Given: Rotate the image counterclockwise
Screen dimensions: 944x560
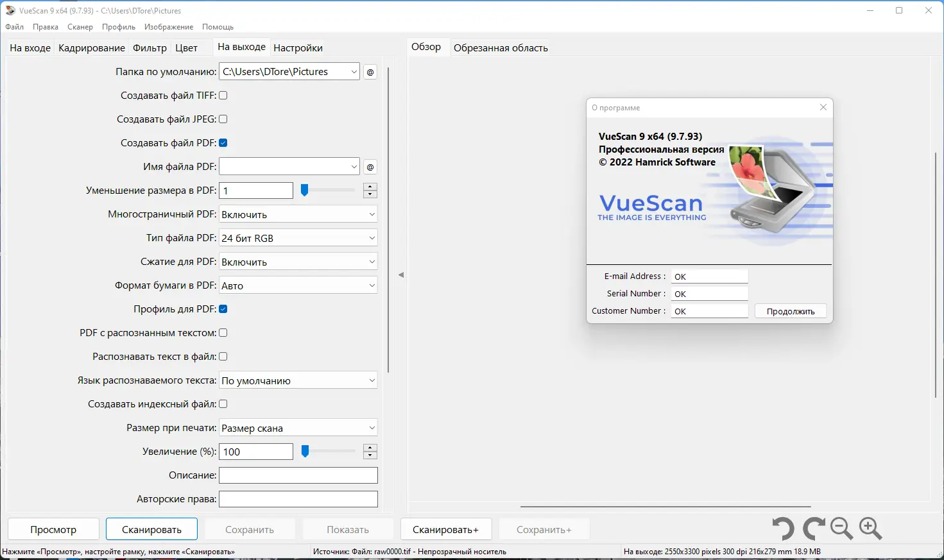Looking at the screenshot, I should point(782,529).
